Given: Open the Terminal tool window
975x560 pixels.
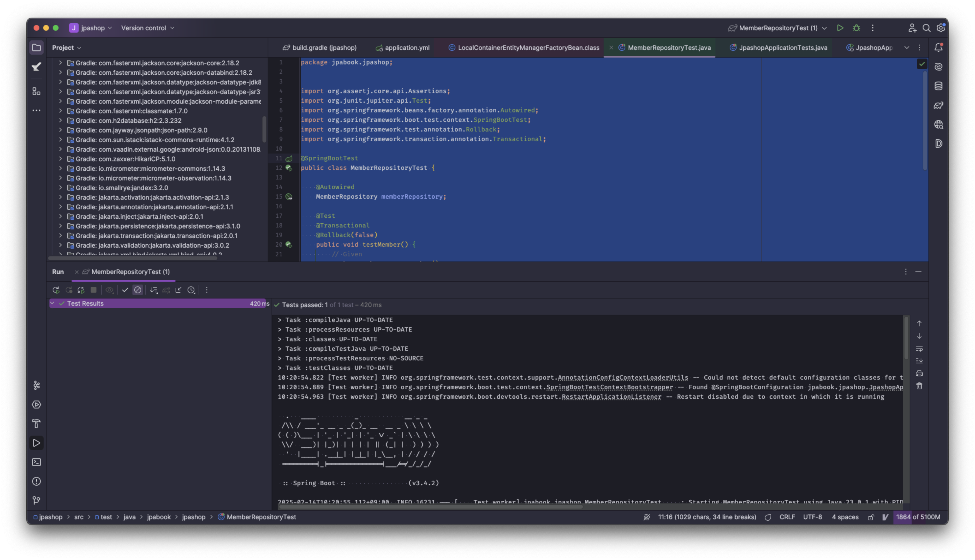Looking at the screenshot, I should tap(36, 462).
